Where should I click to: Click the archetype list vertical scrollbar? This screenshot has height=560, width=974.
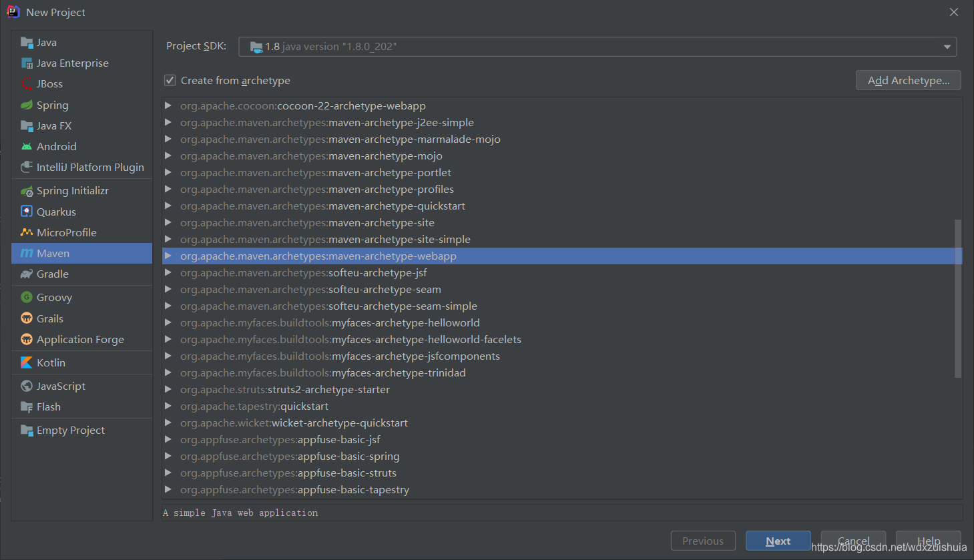[x=958, y=298]
